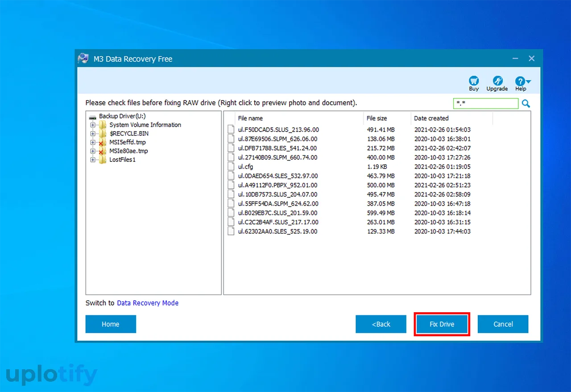The width and height of the screenshot is (571, 392).
Task: Click the Home button
Action: (111, 324)
